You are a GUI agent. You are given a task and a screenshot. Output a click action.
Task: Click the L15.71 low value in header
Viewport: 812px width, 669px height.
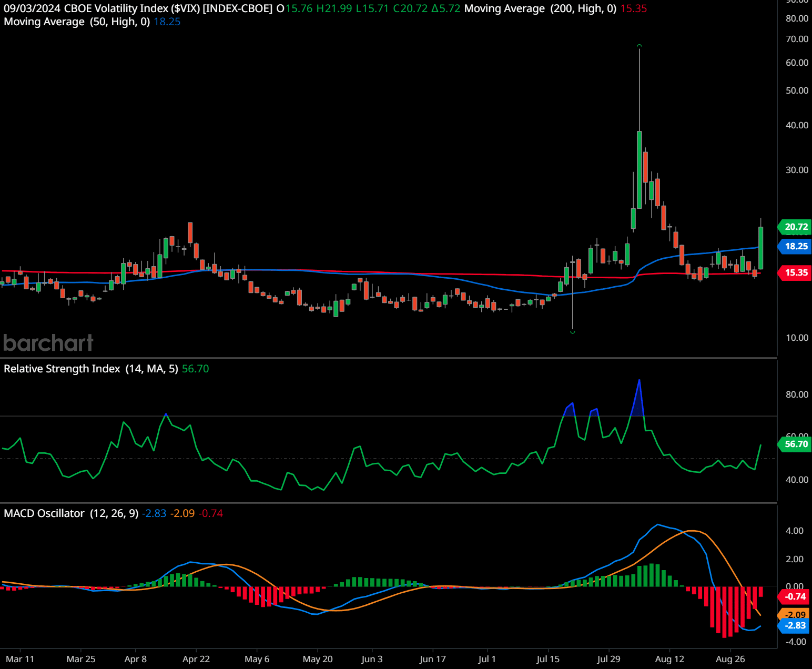(372, 8)
